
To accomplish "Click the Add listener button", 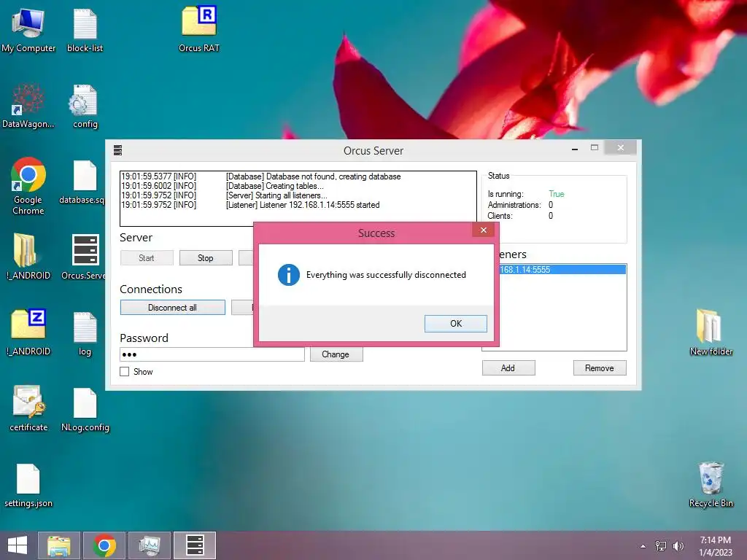I will (508, 368).
